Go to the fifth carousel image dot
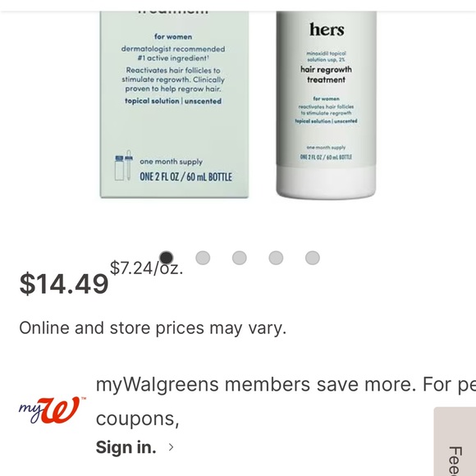 point(313,258)
